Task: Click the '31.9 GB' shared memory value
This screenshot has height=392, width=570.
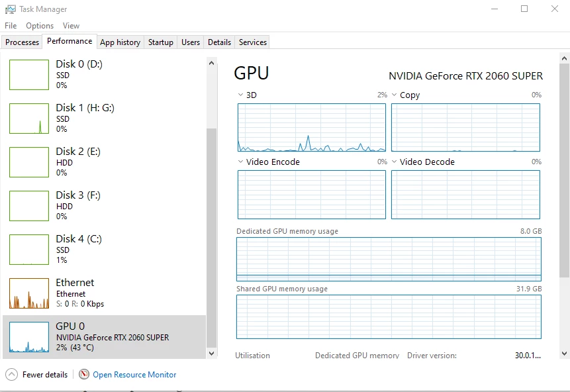Action: pos(529,289)
